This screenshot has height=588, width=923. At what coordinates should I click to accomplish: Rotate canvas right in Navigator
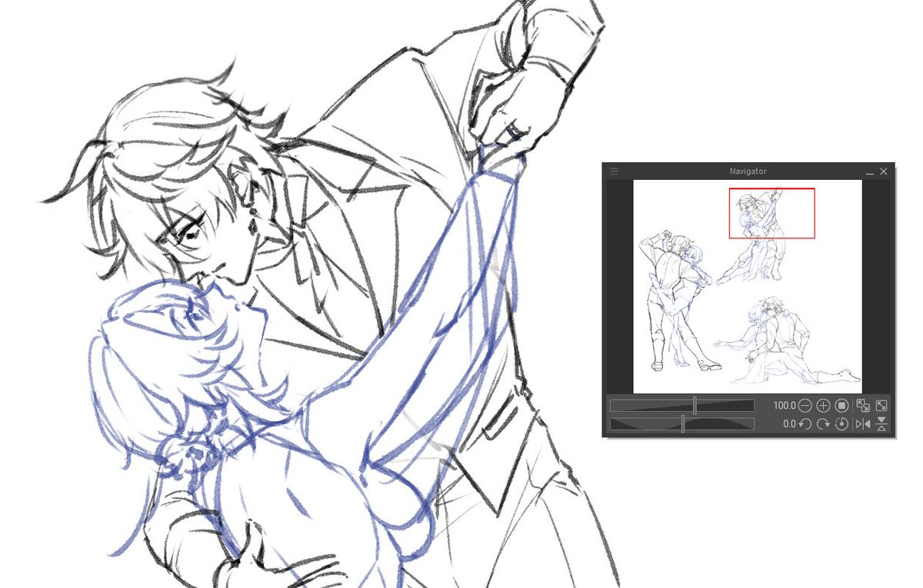(824, 424)
